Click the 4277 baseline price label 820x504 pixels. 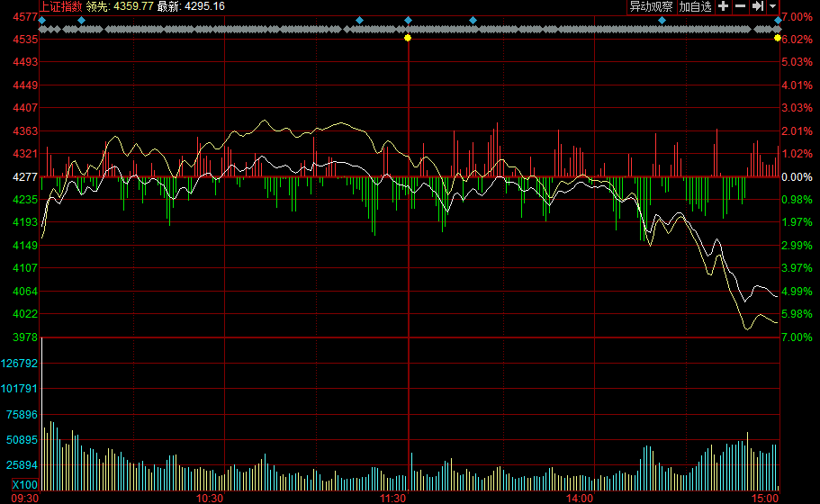coord(25,176)
